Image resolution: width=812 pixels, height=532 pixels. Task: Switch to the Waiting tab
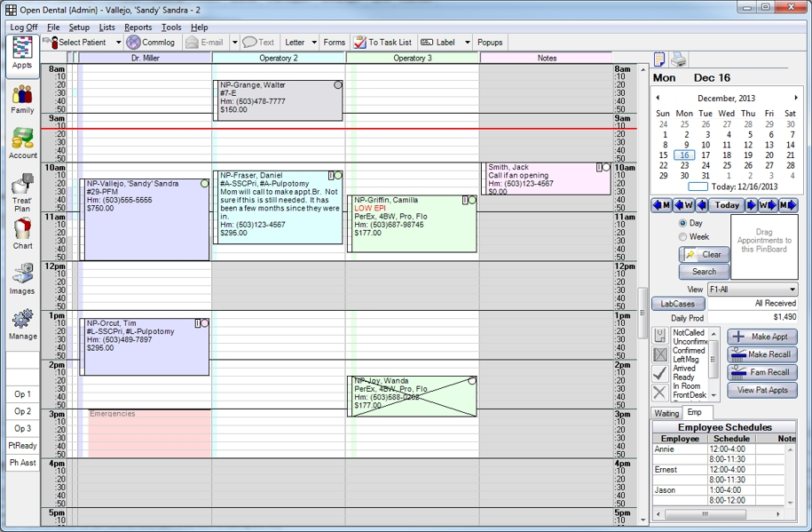666,413
